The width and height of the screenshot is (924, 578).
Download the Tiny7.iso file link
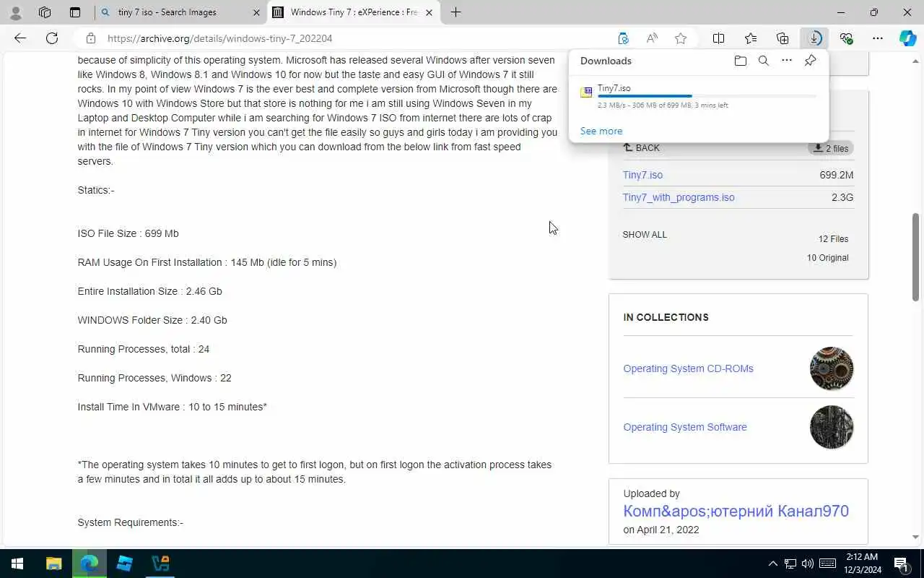coord(642,175)
